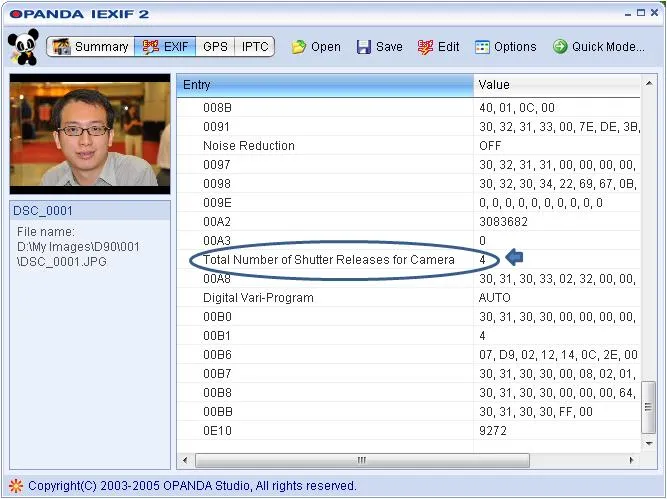Click the horizontal scrollbar right arrow
This screenshot has height=499, width=667.
tap(631, 460)
